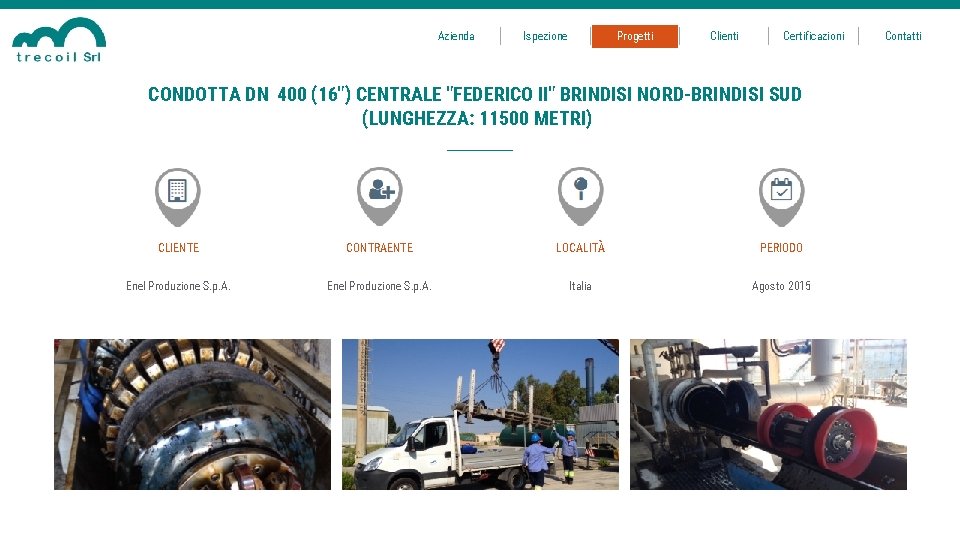The width and height of the screenshot is (960, 540).
Task: Click the CLIENTE label
Action: (179, 248)
